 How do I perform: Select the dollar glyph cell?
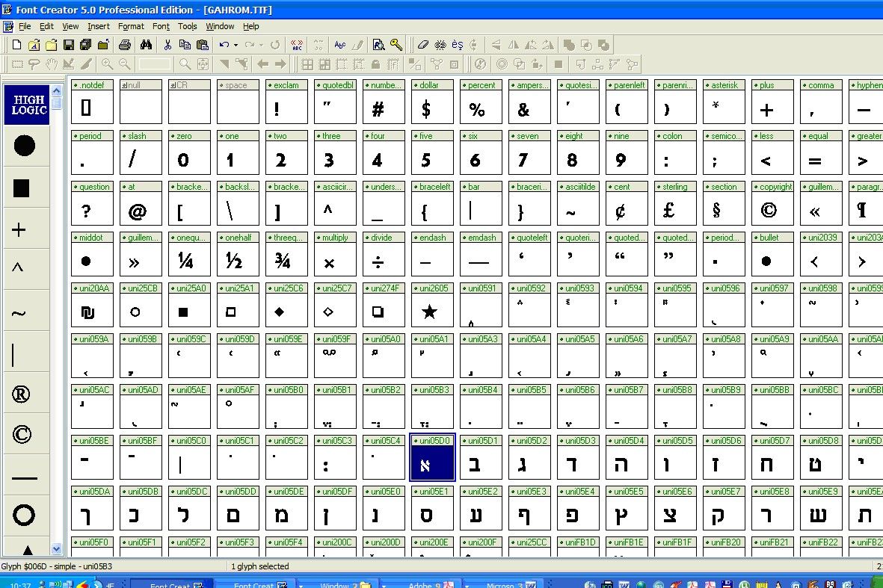tap(432, 102)
